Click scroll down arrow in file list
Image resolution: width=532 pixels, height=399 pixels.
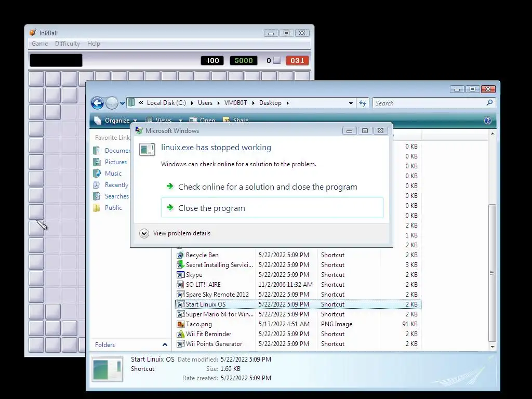493,347
